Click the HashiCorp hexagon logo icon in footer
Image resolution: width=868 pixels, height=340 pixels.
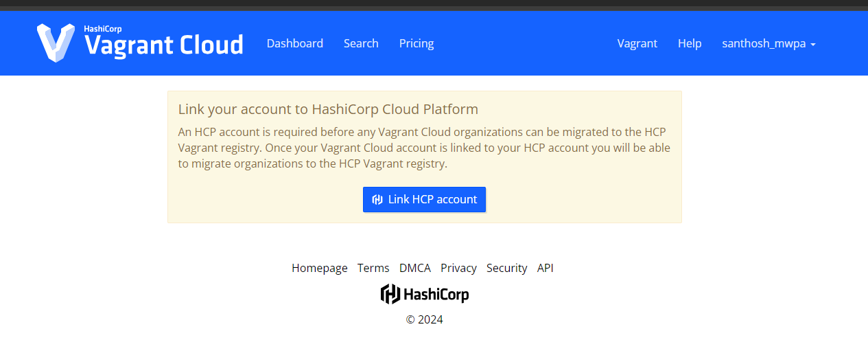click(x=390, y=294)
